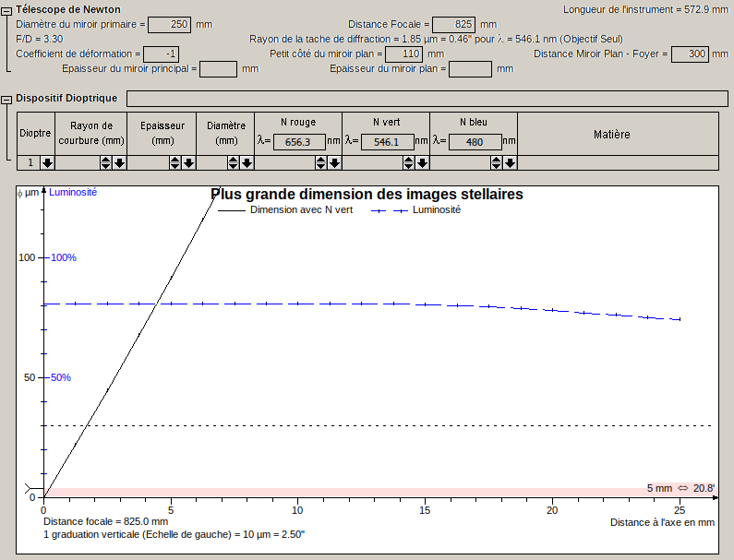
Task: Click the '5 mm ⇔ 20.8'' scale label
Action: [x=680, y=488]
